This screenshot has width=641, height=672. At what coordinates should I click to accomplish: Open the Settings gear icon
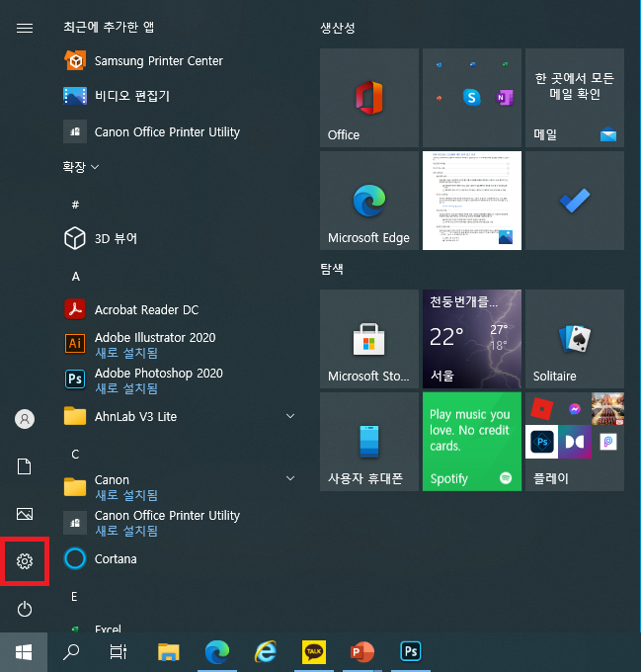click(x=25, y=561)
